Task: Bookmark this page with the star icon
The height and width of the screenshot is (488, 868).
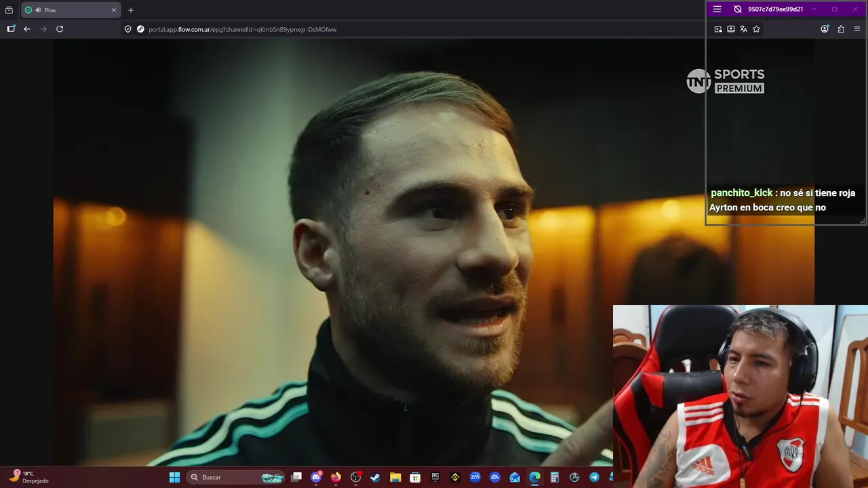Action: (756, 29)
